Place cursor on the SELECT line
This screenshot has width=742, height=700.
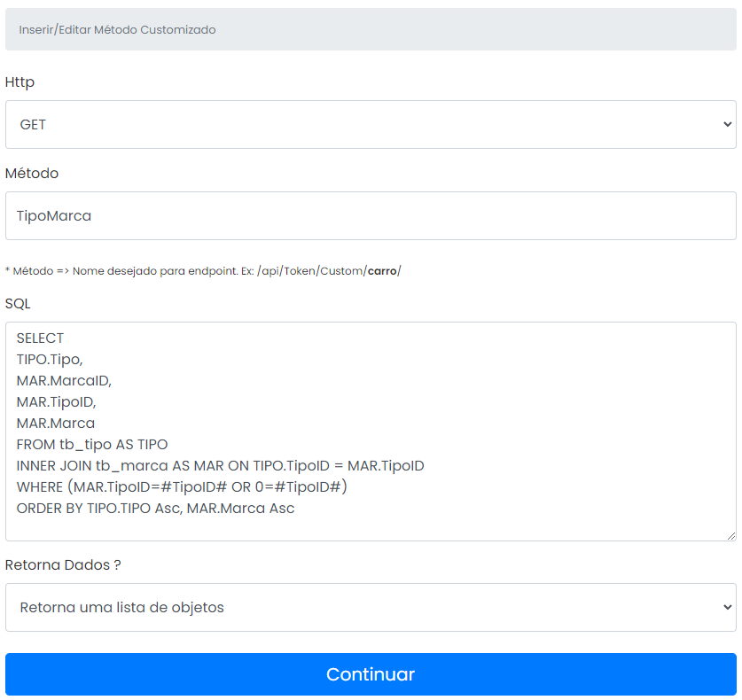[40, 338]
